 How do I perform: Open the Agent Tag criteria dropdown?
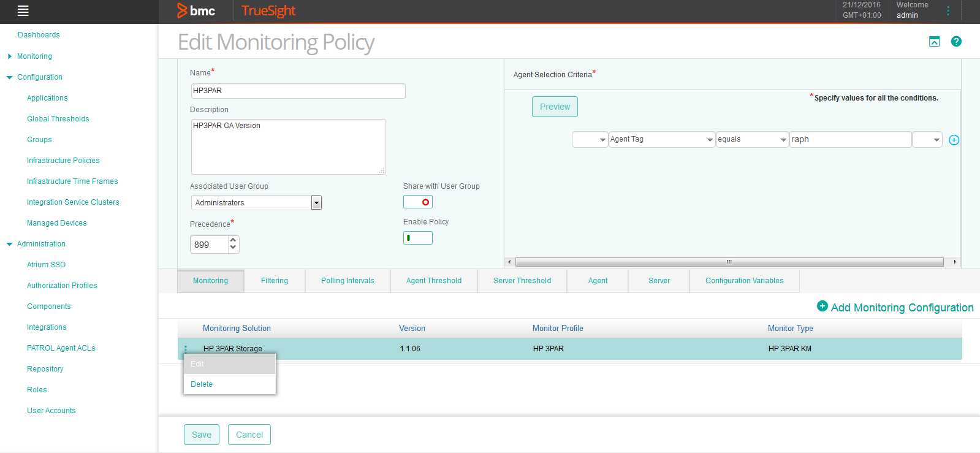[662, 139]
